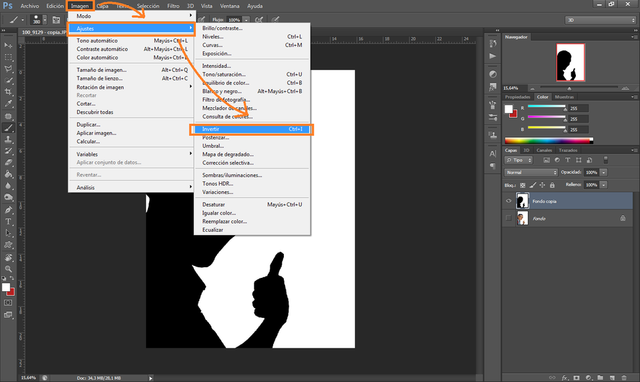Select the Rectangular Marquee tool
The height and width of the screenshot is (382, 640).
(x=8, y=57)
